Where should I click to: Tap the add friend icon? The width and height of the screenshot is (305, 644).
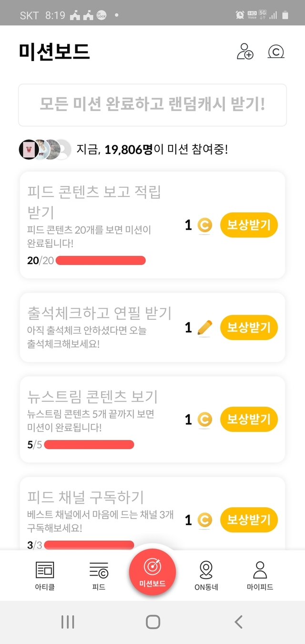click(245, 51)
